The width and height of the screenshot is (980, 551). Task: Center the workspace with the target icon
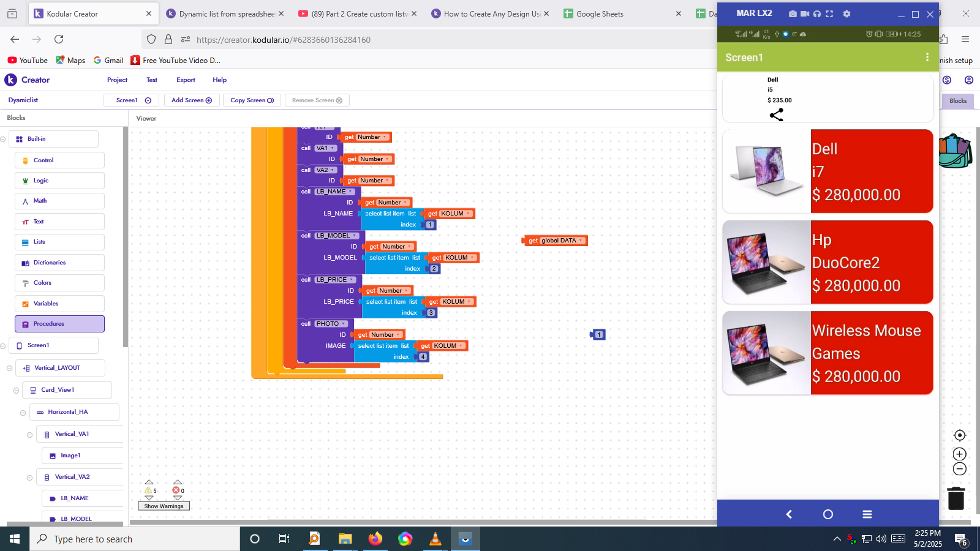pyautogui.click(x=960, y=435)
